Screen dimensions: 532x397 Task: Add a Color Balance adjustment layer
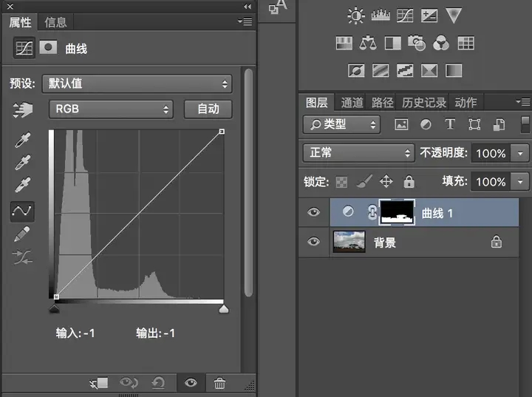click(368, 43)
